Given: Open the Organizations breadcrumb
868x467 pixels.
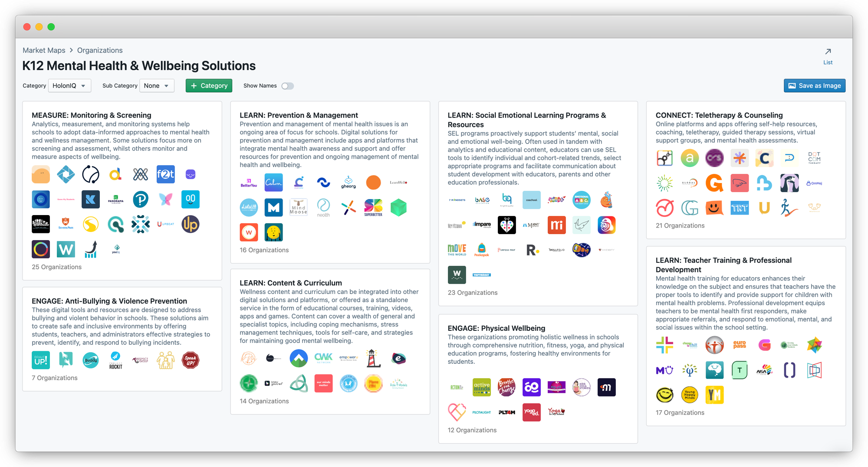Looking at the screenshot, I should 100,50.
